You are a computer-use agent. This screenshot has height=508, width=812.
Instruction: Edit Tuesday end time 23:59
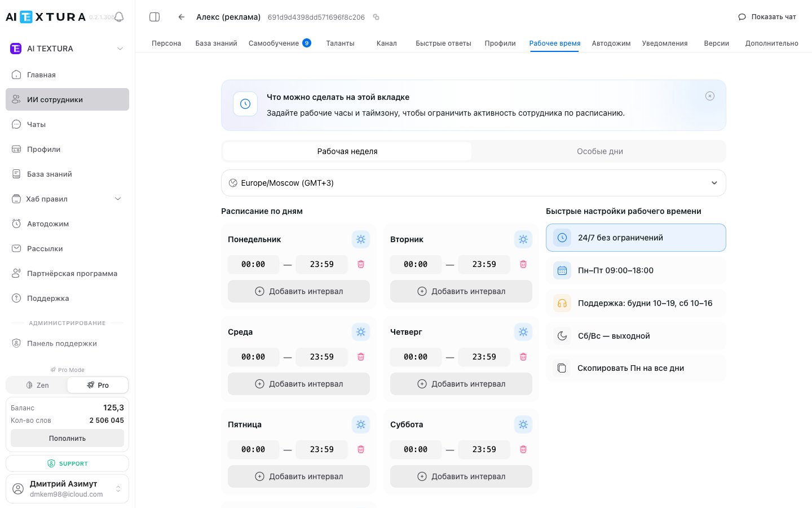[484, 264]
